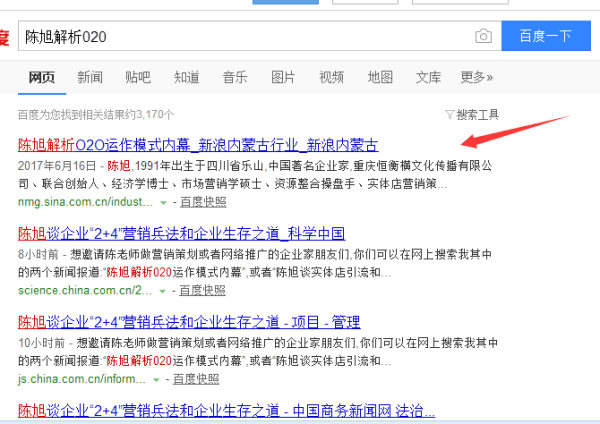Screen dimensions: 600x424
Task: Open the 音乐 tab
Action: 235,77
